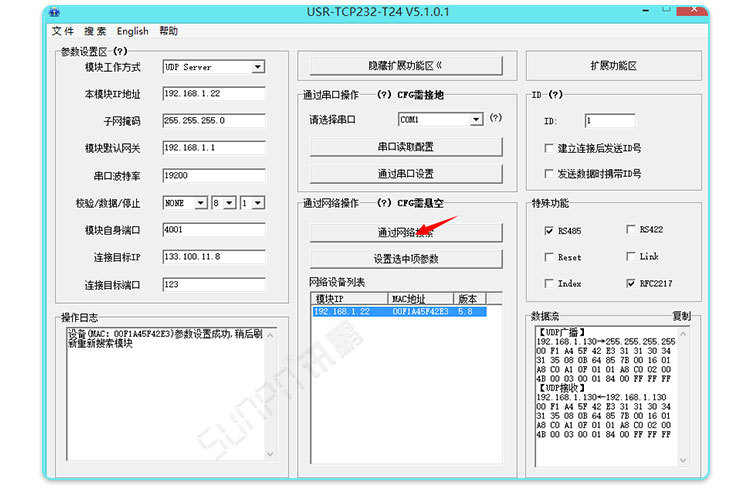Viewport: 750px width, 498px height.
Task: Click the MAC地址 column header
Action: point(420,299)
